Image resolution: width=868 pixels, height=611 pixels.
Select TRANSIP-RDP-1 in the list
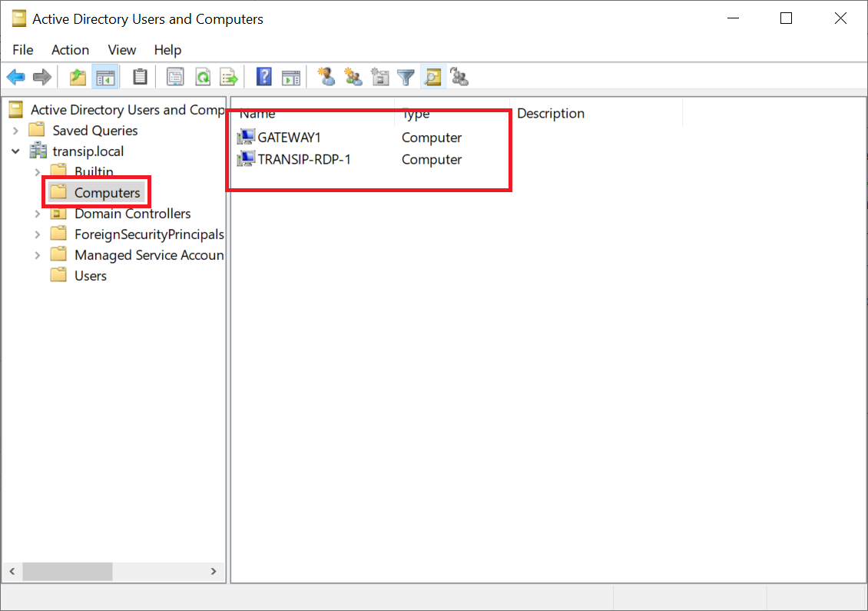click(304, 160)
